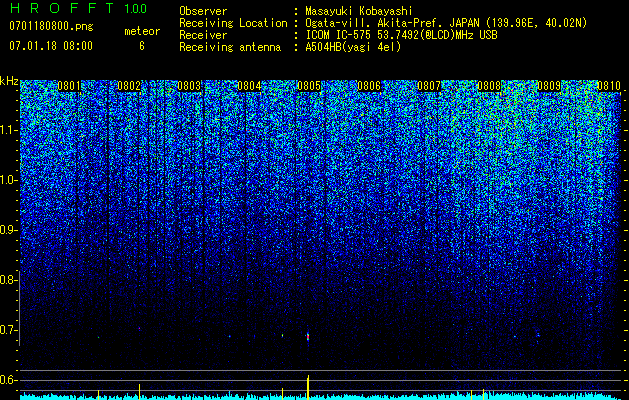Click the 0803 time marker

click(189, 86)
